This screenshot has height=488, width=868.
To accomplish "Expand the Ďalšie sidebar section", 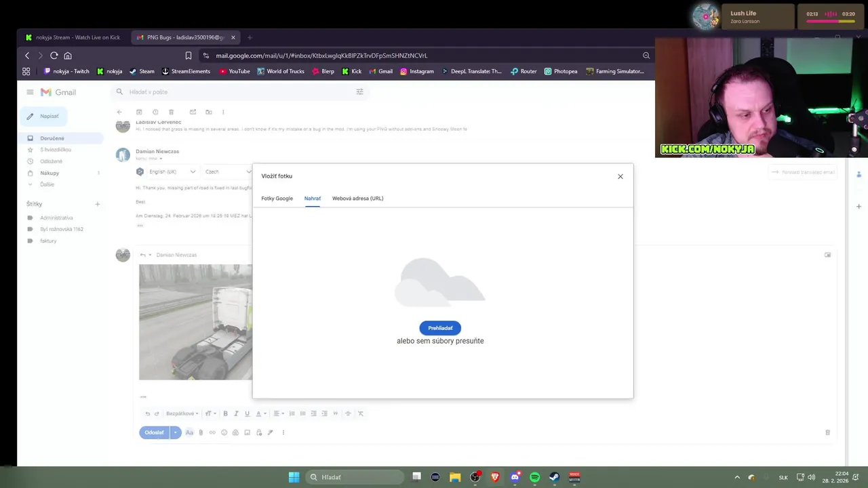I will click(x=47, y=184).
